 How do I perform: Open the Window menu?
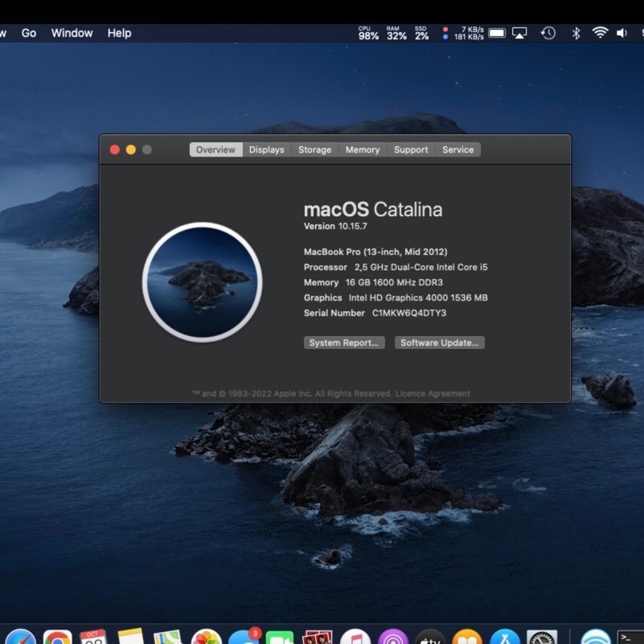click(x=72, y=33)
